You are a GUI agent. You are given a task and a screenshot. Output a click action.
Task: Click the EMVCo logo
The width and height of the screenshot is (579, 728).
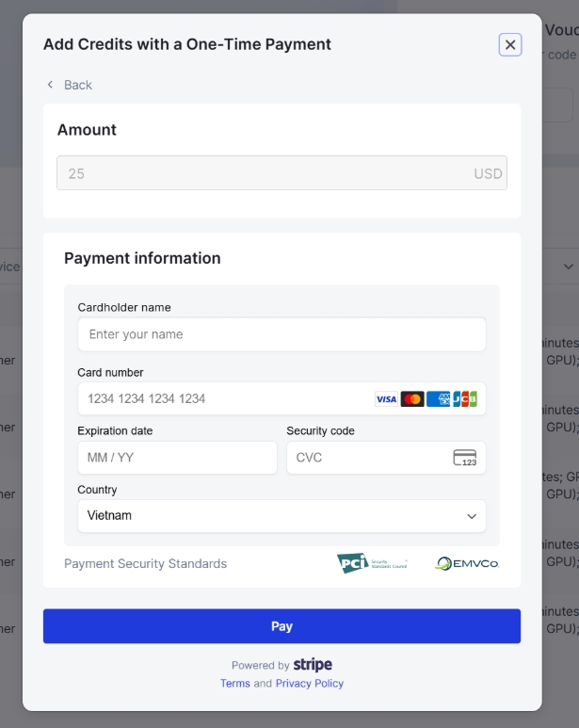tap(467, 563)
